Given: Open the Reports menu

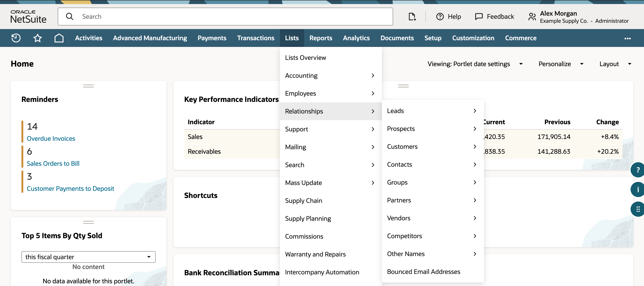Looking at the screenshot, I should [321, 38].
